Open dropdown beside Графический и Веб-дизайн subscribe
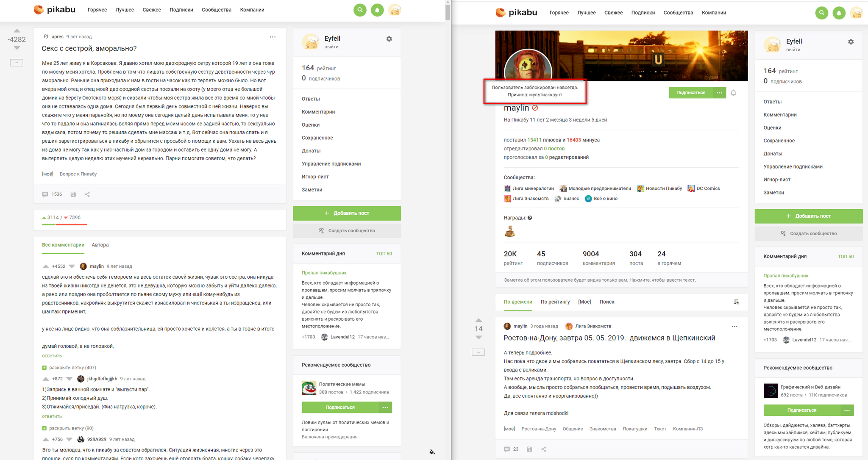The width and height of the screenshot is (868, 460). (847, 410)
